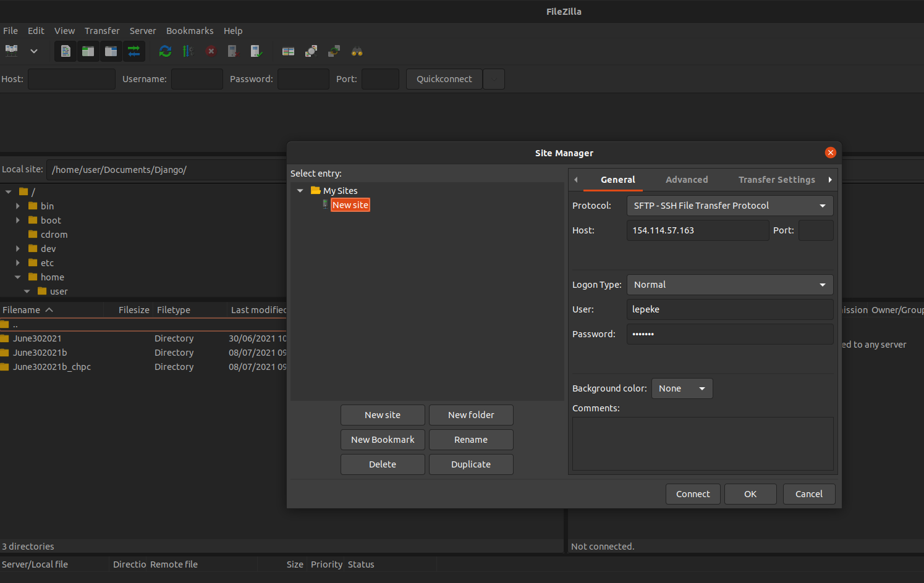The height and width of the screenshot is (583, 924).
Task: Open the Transfer menu
Action: [102, 31]
